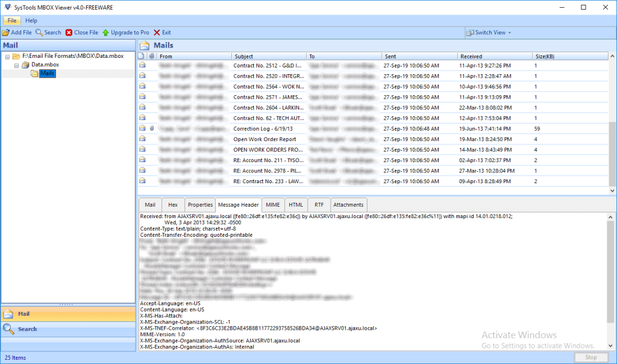Click received date '22-Mar-13 8:08:02 PM'
This screenshot has width=617, height=364.
[485, 108]
